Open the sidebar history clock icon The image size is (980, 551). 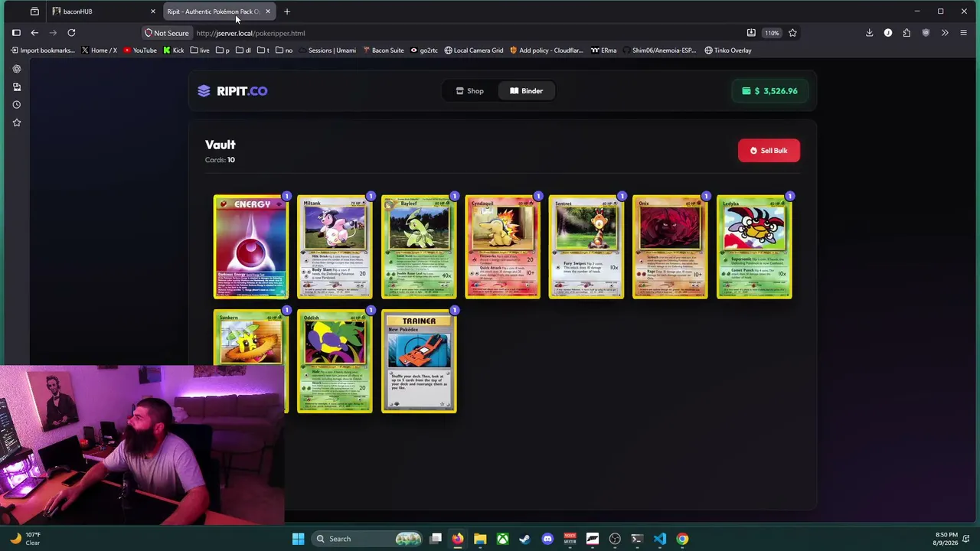click(16, 105)
